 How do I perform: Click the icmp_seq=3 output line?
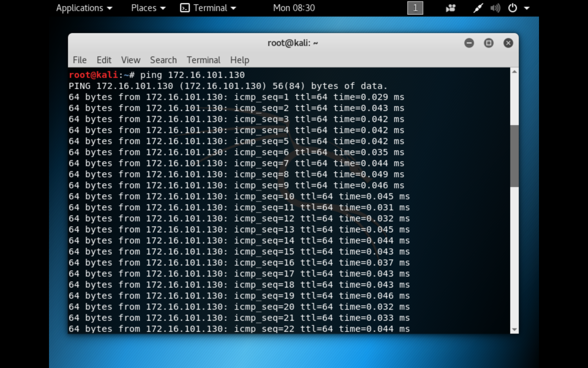[236, 119]
